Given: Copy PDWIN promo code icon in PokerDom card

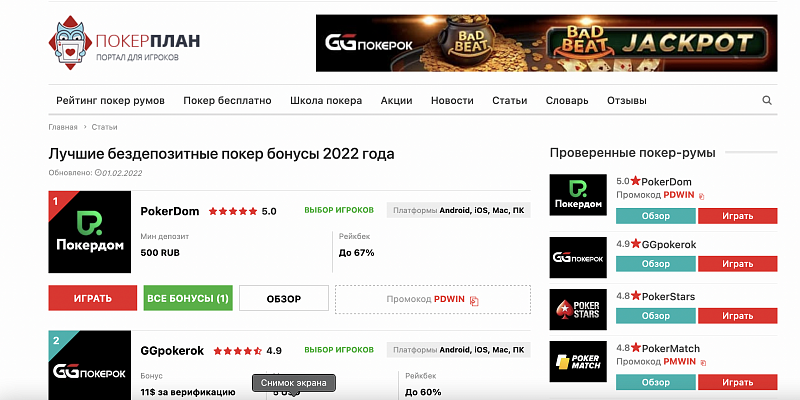Looking at the screenshot, I should (474, 301).
